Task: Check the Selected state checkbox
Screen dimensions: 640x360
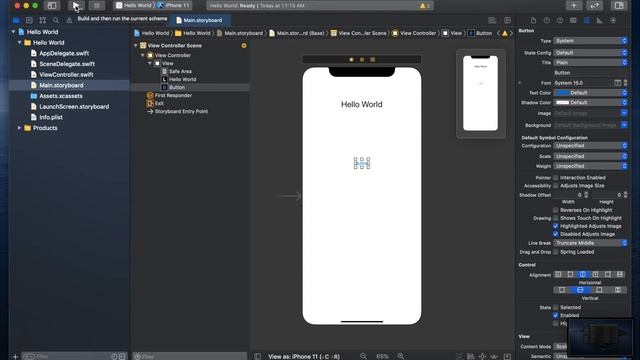Action: [556, 307]
